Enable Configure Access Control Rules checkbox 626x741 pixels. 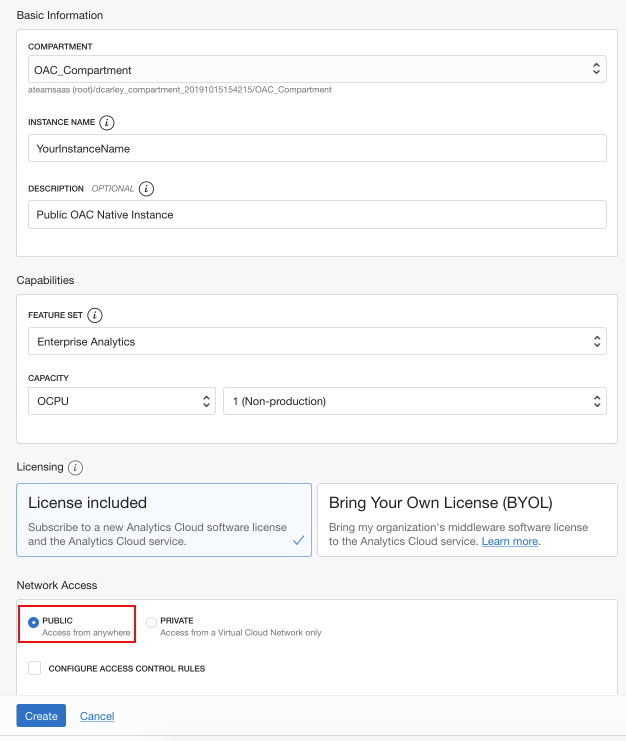35,668
